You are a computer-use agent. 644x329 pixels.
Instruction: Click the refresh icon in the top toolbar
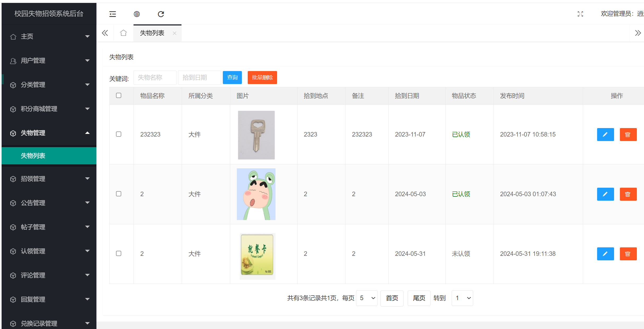(161, 14)
